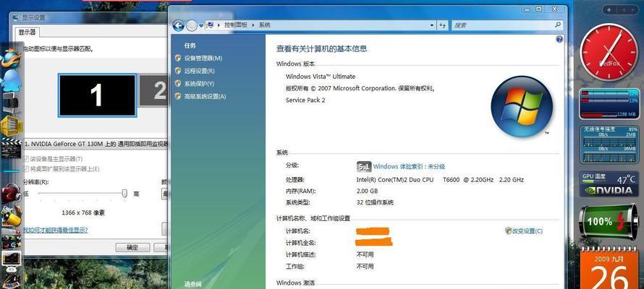The height and width of the screenshot is (289, 644).
Task: Click the Windows Vista Ultimate edition text
Action: pos(321,77)
